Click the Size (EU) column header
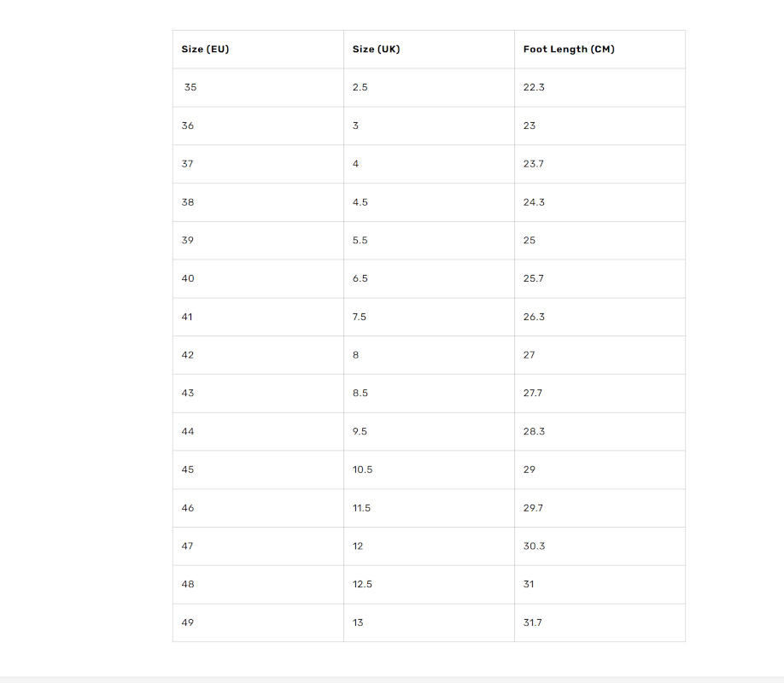 [205, 50]
